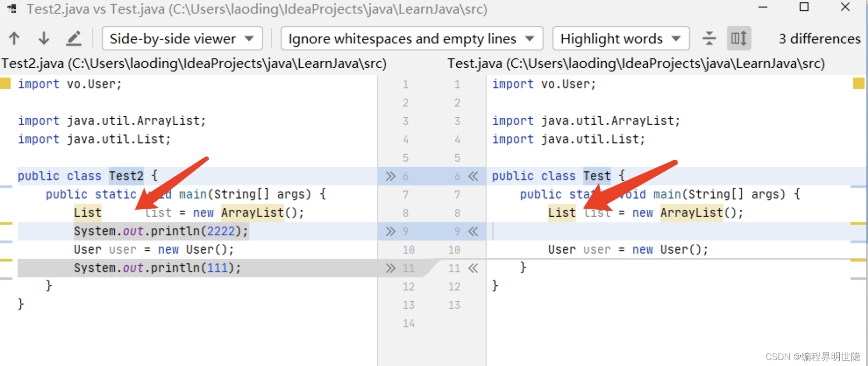Click highlighted 'List' type in right pane
Viewport: 868px width, 366px height.
(562, 213)
